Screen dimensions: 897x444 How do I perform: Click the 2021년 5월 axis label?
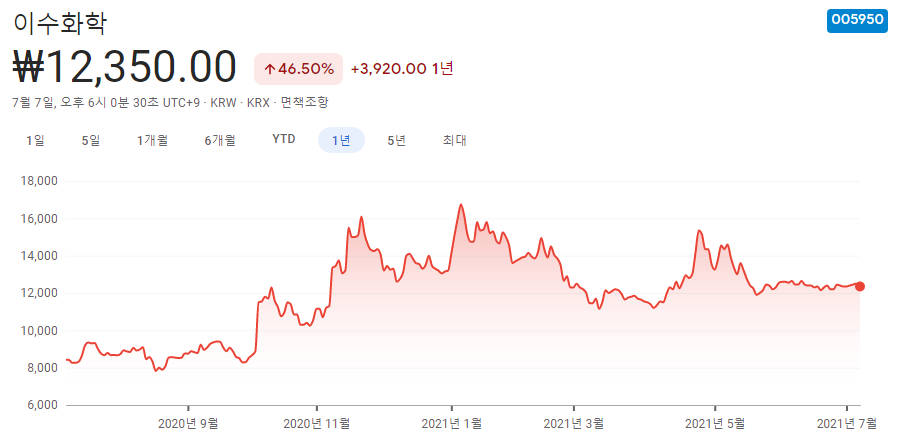(715, 424)
